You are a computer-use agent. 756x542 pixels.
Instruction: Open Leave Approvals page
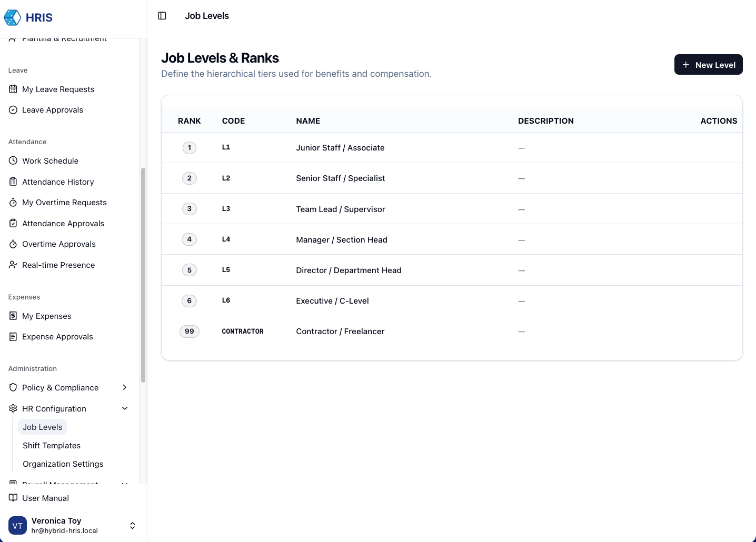click(x=53, y=110)
